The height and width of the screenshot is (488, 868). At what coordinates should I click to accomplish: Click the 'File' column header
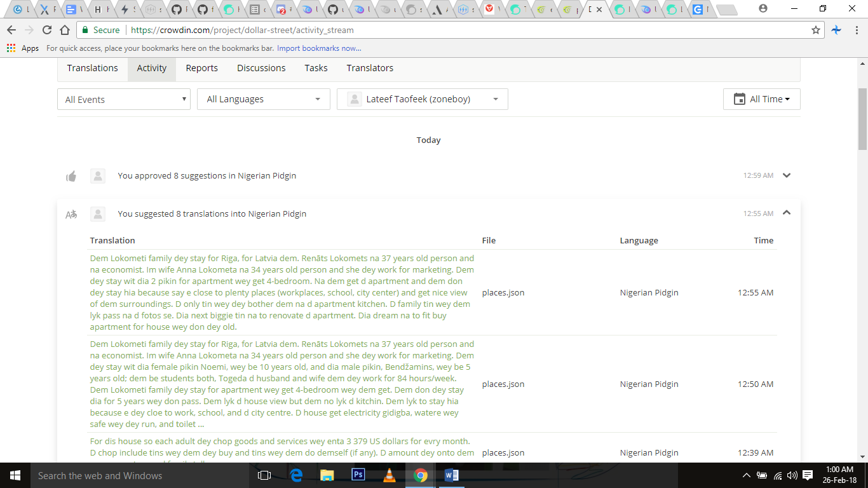[x=489, y=241]
